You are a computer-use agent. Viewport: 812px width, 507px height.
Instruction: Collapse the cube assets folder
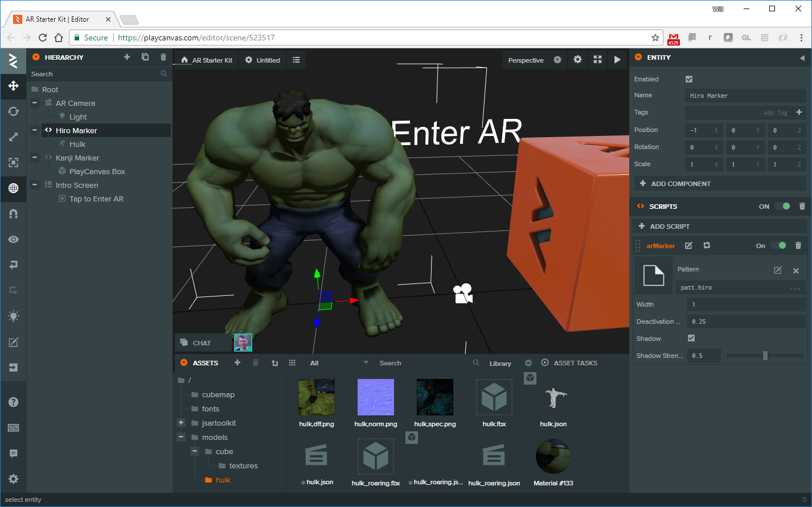coord(195,451)
